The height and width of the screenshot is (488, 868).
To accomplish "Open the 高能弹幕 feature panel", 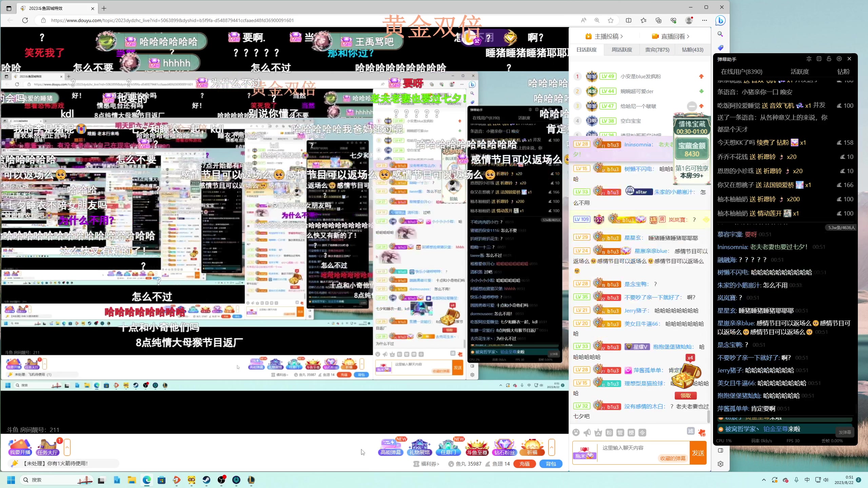I will point(391,447).
